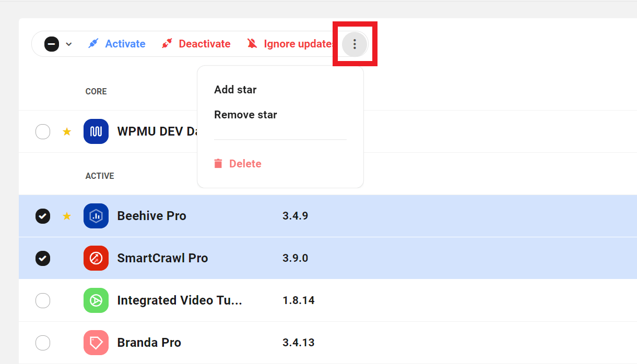Click the SmartCrawl Pro plugin icon

point(96,258)
